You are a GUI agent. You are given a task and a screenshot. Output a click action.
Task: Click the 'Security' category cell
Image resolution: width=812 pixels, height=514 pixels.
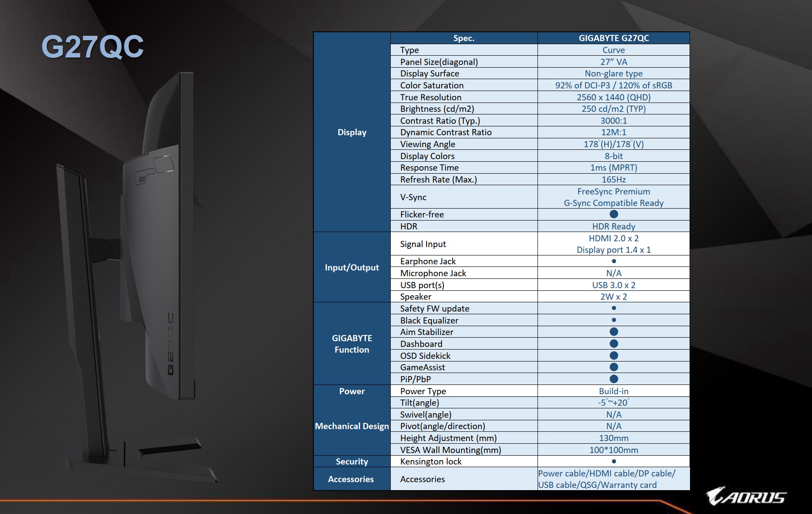[352, 461]
